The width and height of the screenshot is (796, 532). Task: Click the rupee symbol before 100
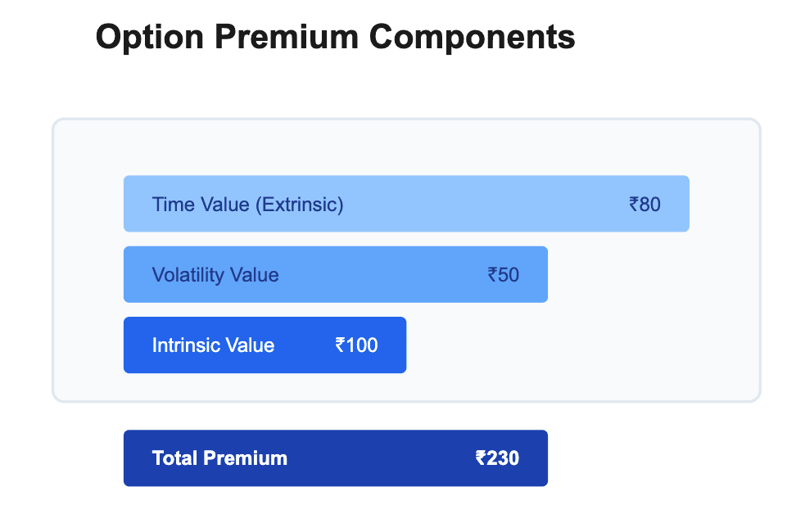340,345
